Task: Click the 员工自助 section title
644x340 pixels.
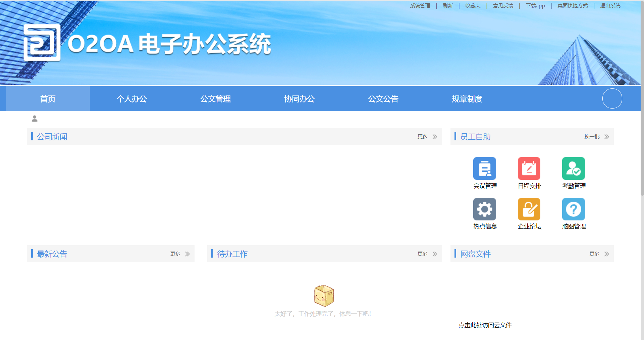Action: 475,137
